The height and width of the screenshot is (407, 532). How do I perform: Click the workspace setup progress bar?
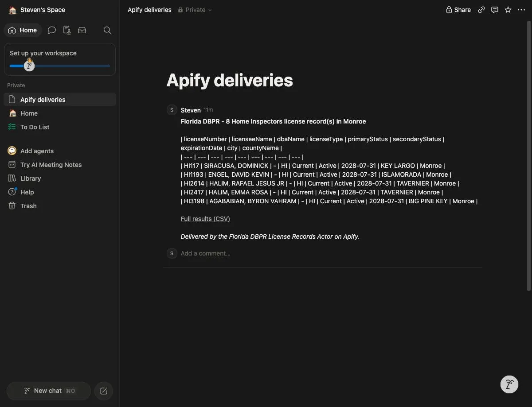tap(60, 66)
